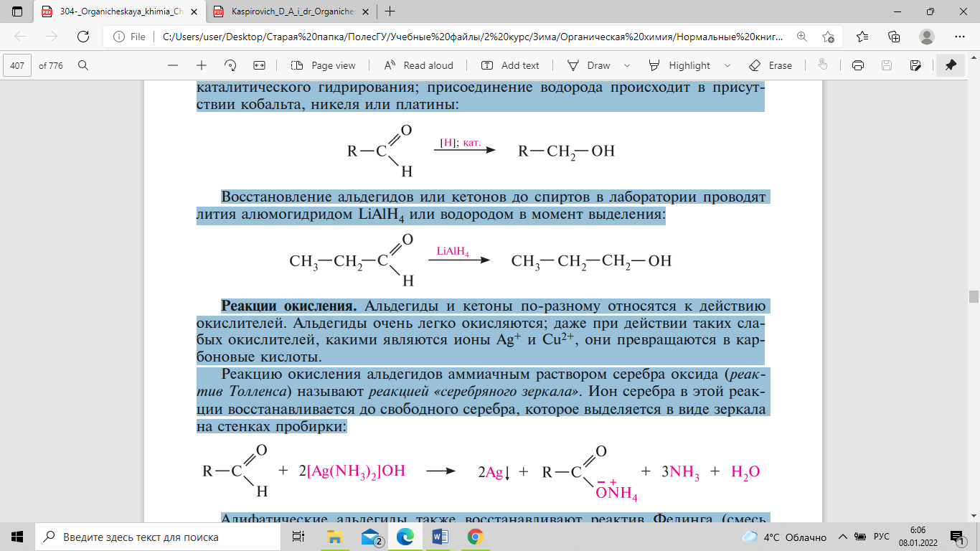Fit the PDF to width
This screenshot has width=980, height=551.
point(260,65)
